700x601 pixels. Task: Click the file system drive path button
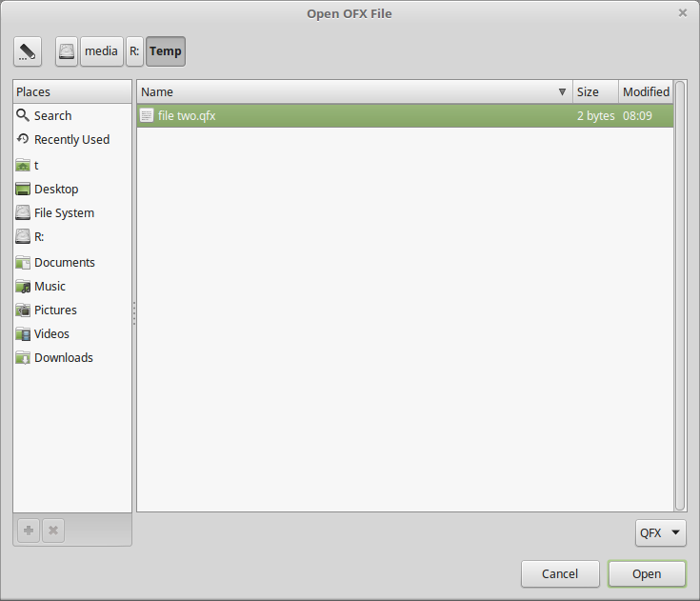[67, 51]
